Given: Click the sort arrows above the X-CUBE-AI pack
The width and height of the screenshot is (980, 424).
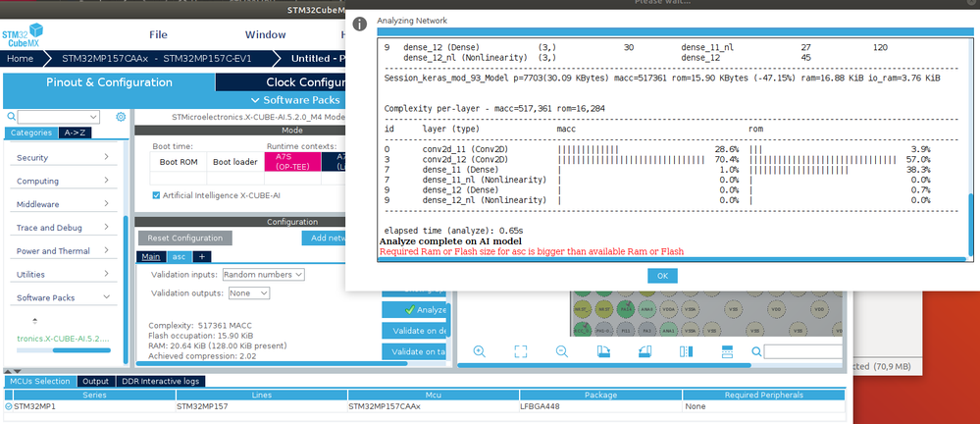Looking at the screenshot, I should (x=34, y=321).
